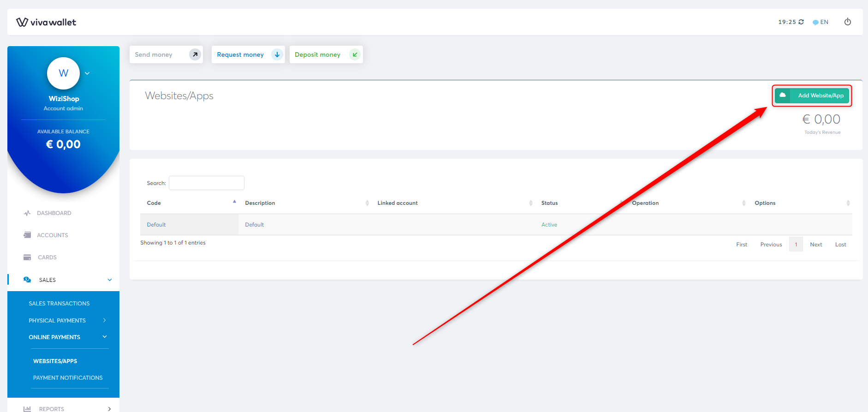Click the W profile avatar

[64, 73]
